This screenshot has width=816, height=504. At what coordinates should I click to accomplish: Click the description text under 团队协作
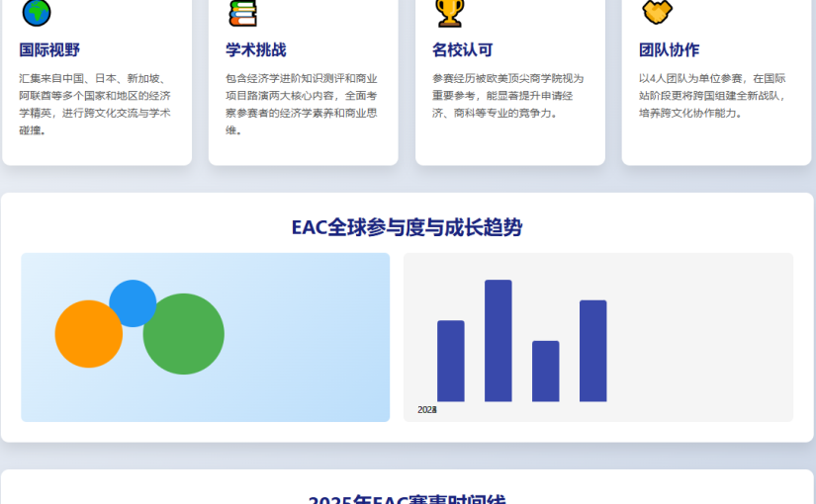click(x=712, y=96)
